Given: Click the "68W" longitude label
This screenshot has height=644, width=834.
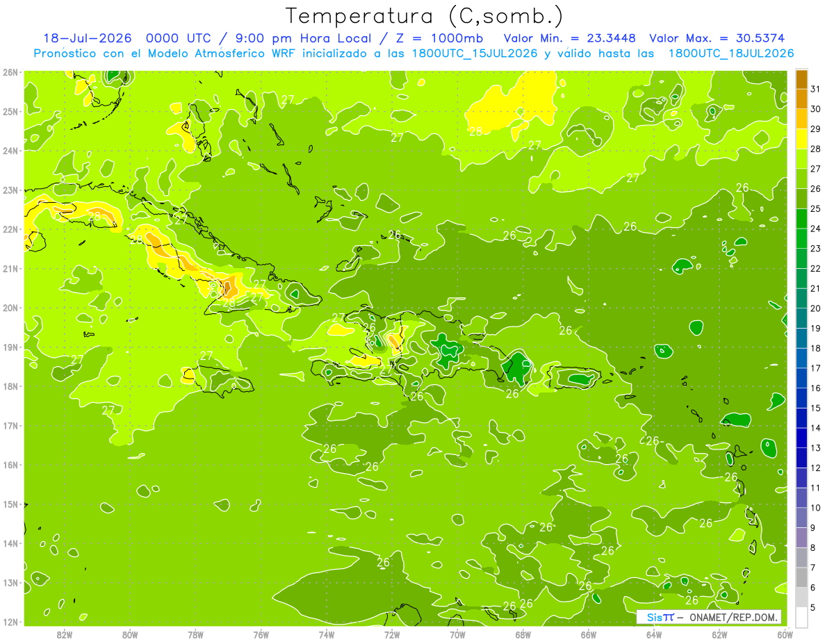Looking at the screenshot, I should [x=523, y=634].
